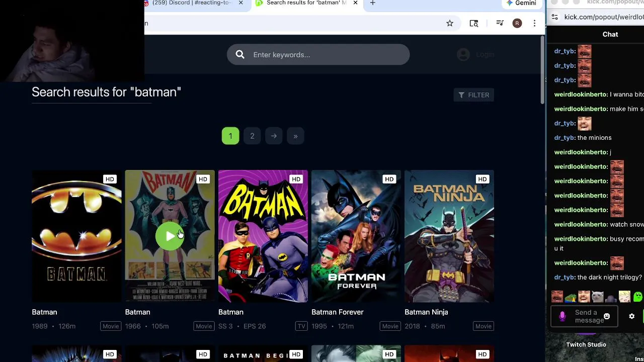Bookmark page with the star icon

(x=450, y=23)
